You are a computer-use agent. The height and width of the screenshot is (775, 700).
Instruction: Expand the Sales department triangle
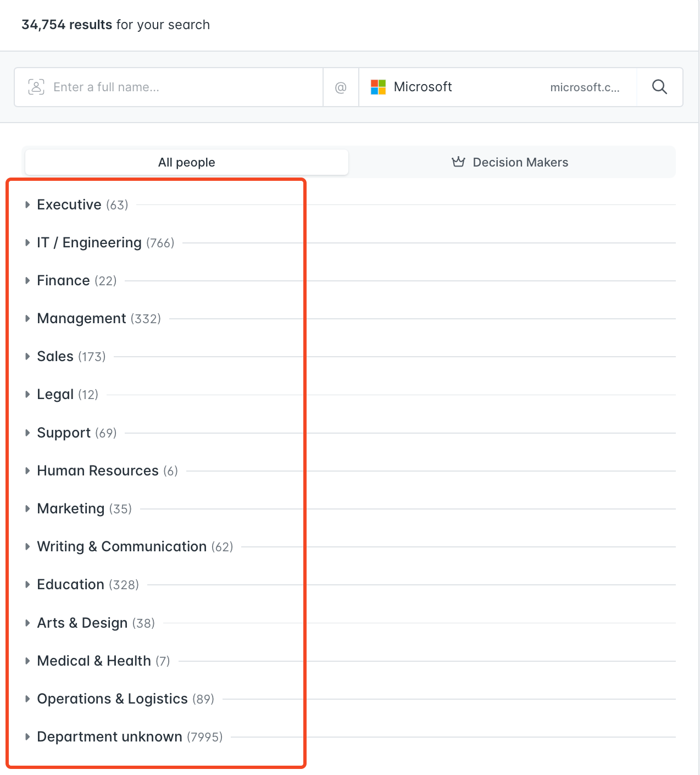tap(27, 357)
